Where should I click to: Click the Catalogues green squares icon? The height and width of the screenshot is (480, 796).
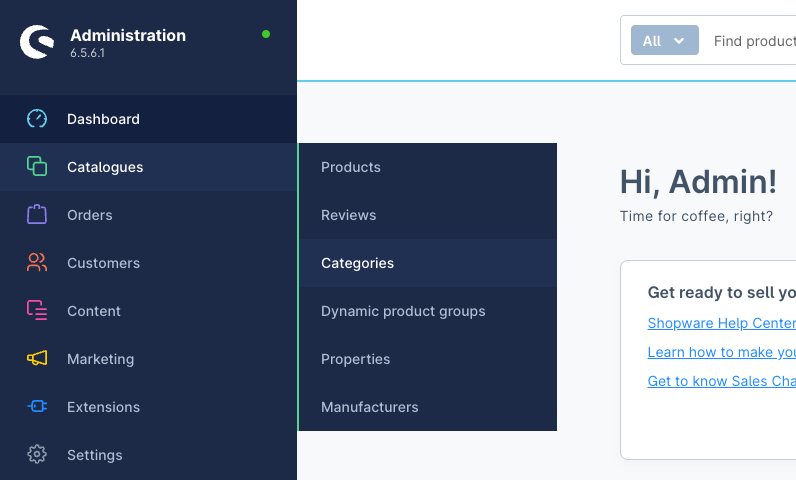coord(37,166)
